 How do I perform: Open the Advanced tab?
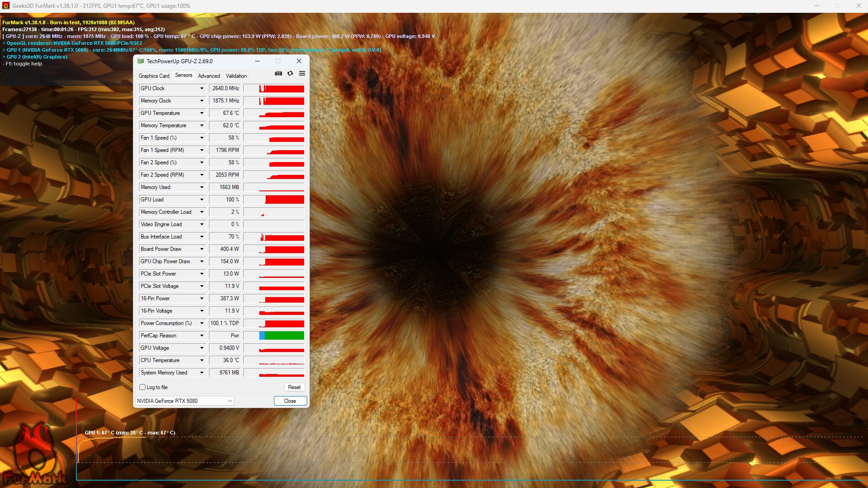click(x=209, y=76)
